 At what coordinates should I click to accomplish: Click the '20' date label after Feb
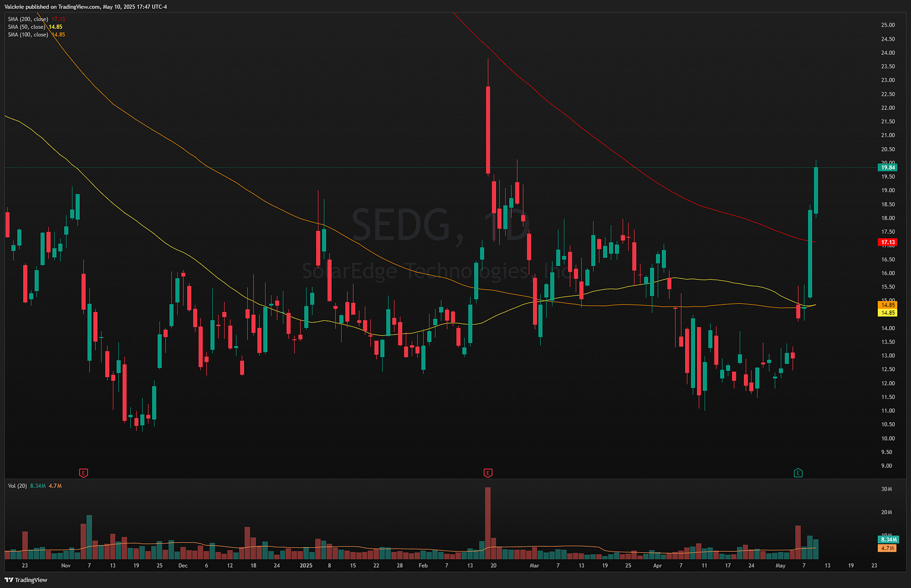coord(494,565)
